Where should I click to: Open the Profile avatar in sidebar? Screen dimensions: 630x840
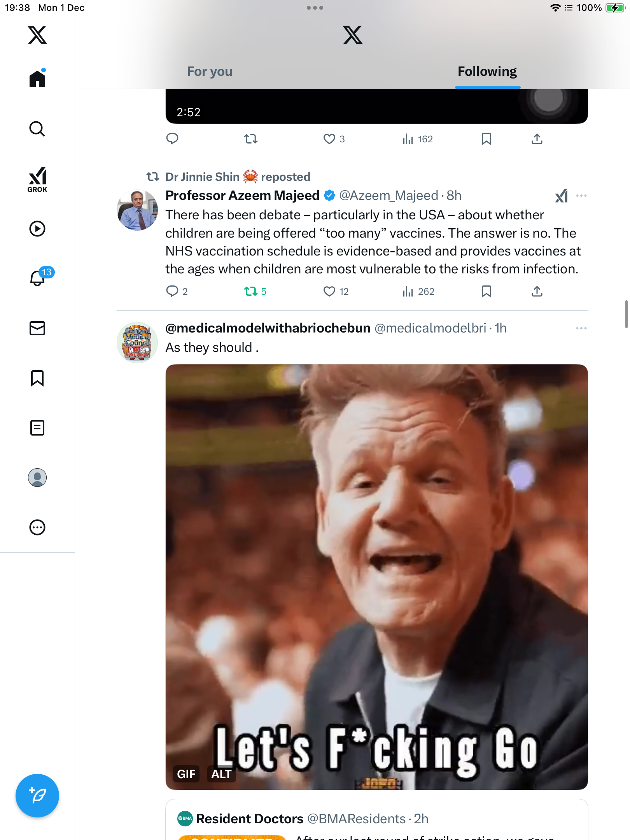37,478
